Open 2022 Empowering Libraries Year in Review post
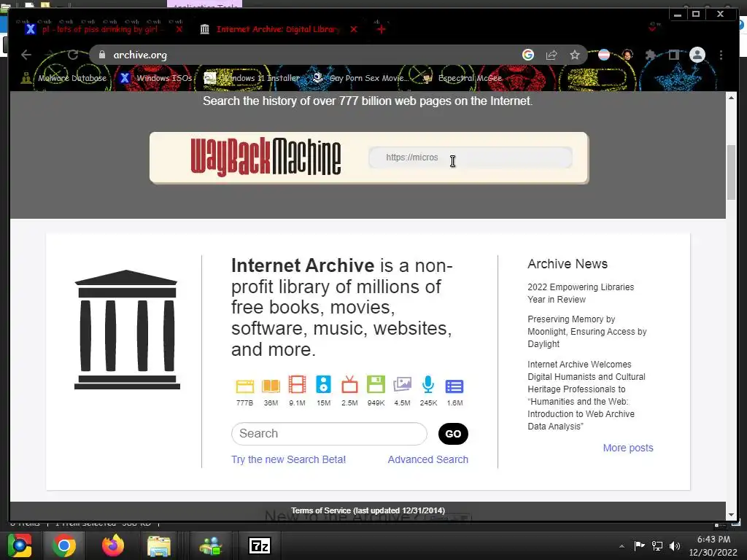 (581, 293)
